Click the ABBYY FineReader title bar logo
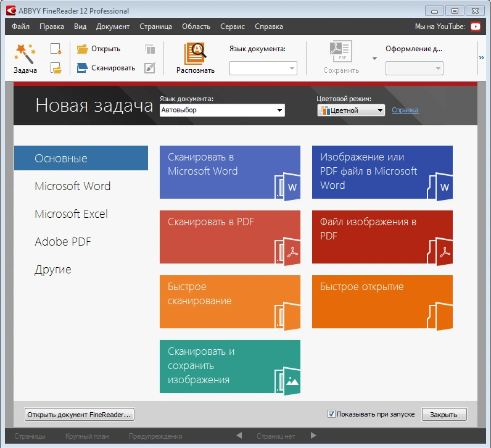 [11, 10]
